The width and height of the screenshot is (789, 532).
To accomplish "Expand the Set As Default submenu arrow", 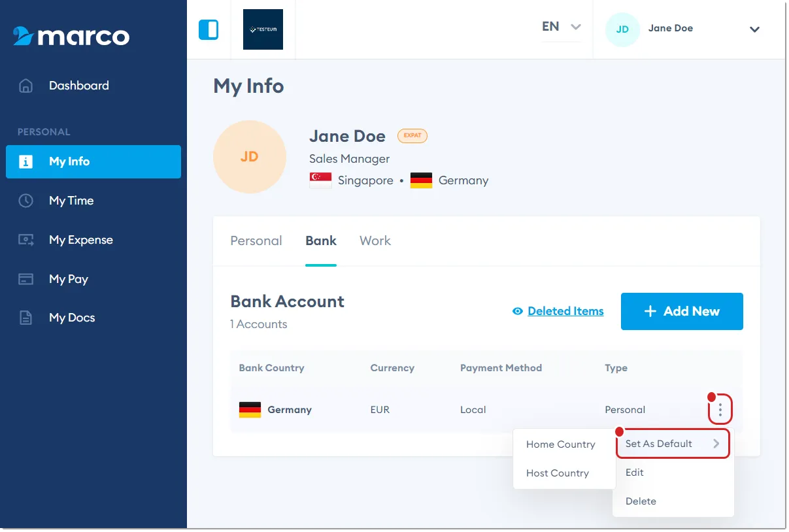I will (716, 444).
